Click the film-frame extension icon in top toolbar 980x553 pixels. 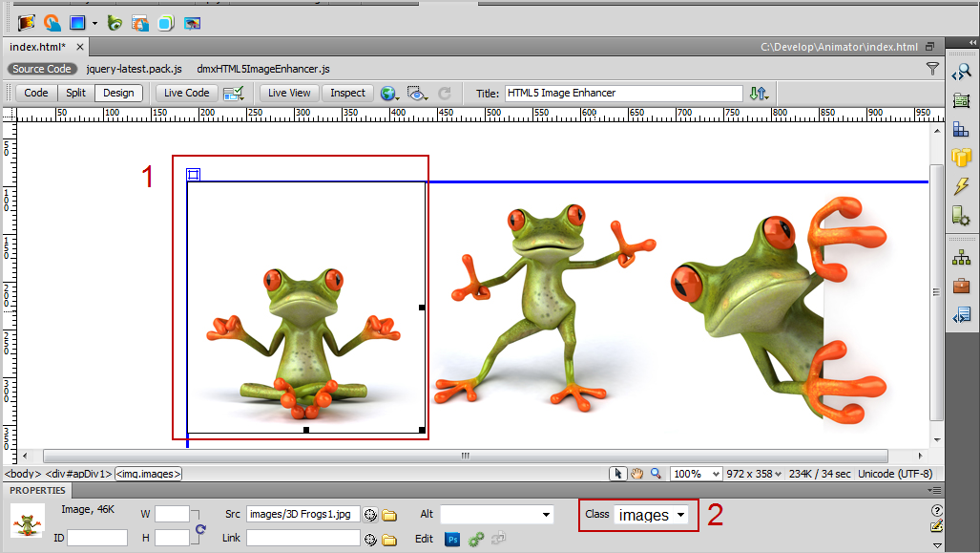[27, 23]
